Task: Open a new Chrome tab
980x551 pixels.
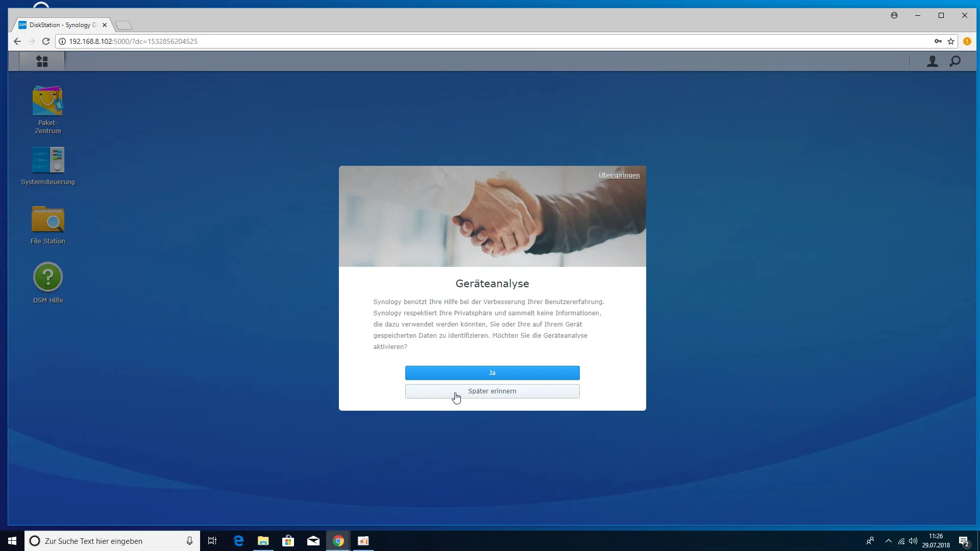Action: [124, 25]
